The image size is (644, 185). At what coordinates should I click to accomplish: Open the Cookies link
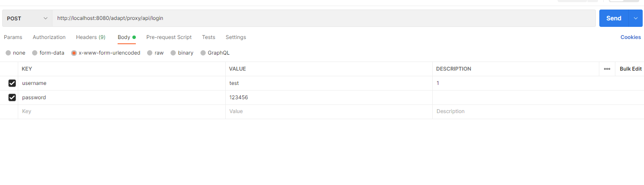pos(631,37)
